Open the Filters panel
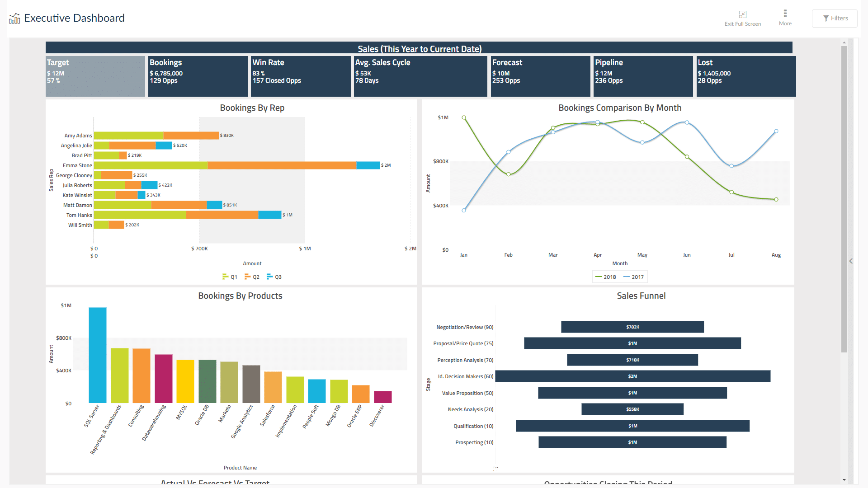 pos(834,18)
